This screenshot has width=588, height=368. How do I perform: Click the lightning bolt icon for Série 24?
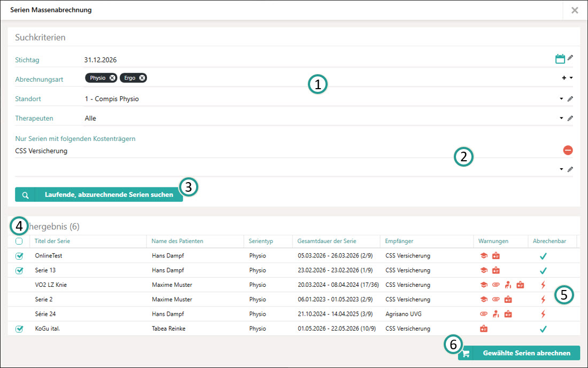pos(543,314)
